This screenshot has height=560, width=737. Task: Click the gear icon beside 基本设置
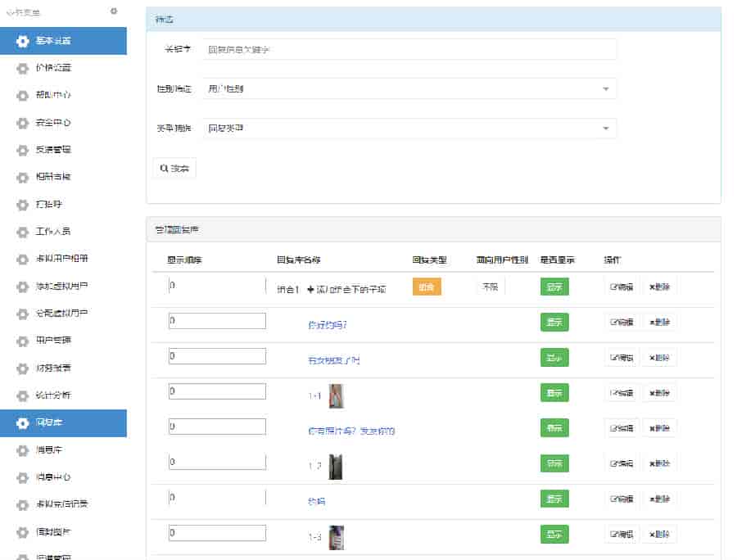(x=22, y=41)
